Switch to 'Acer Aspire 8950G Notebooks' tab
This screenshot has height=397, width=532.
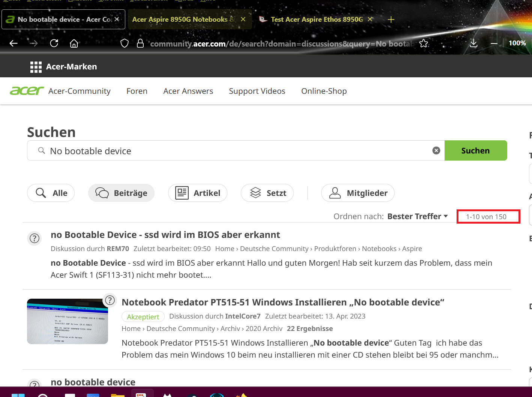(x=189, y=20)
